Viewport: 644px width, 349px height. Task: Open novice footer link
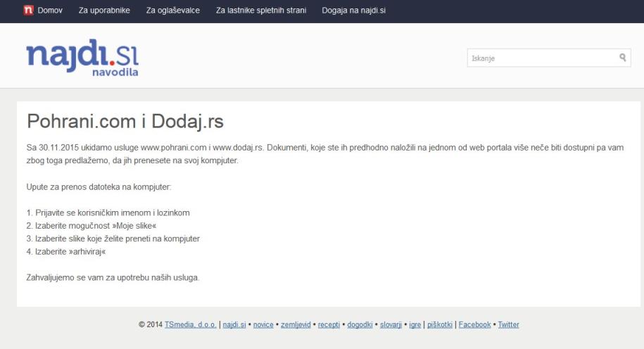263,324
